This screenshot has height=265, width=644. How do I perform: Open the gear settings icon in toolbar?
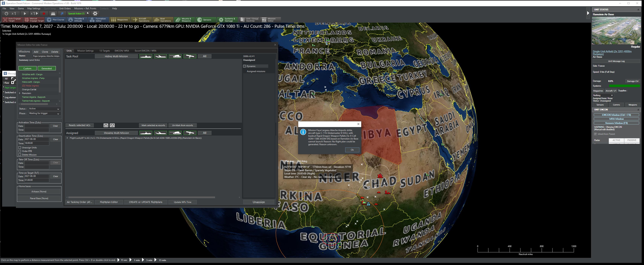(95, 14)
